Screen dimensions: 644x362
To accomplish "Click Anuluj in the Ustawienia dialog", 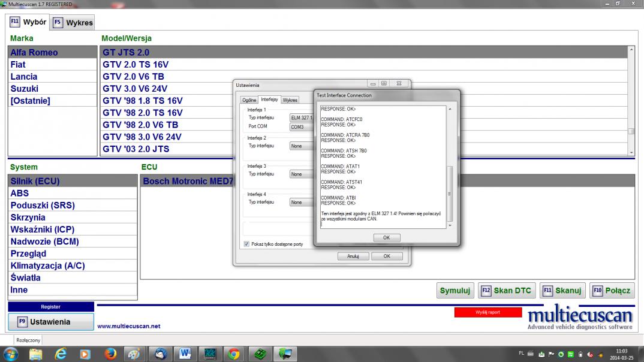I will (353, 256).
